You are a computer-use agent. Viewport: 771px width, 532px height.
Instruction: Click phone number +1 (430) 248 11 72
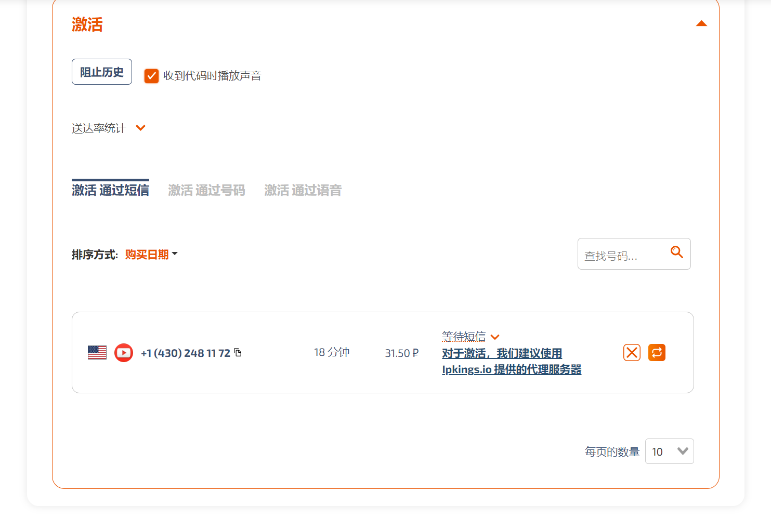tap(186, 353)
